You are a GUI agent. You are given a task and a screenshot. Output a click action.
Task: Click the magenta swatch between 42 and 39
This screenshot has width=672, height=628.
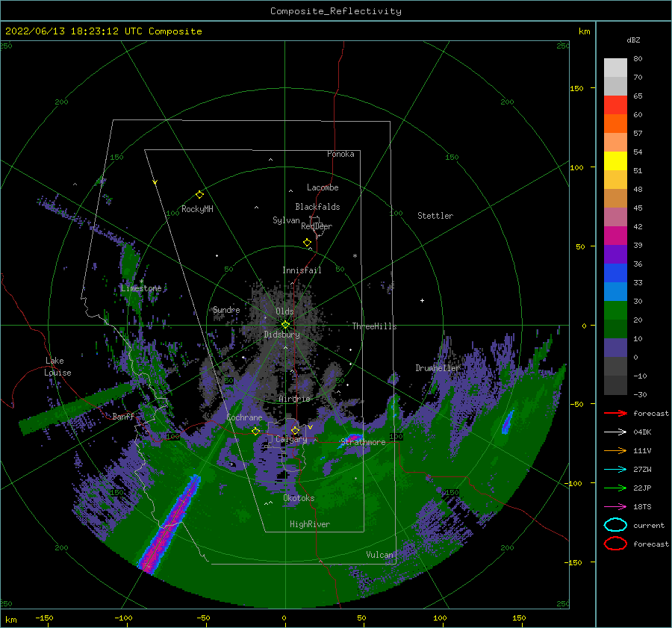(x=615, y=235)
